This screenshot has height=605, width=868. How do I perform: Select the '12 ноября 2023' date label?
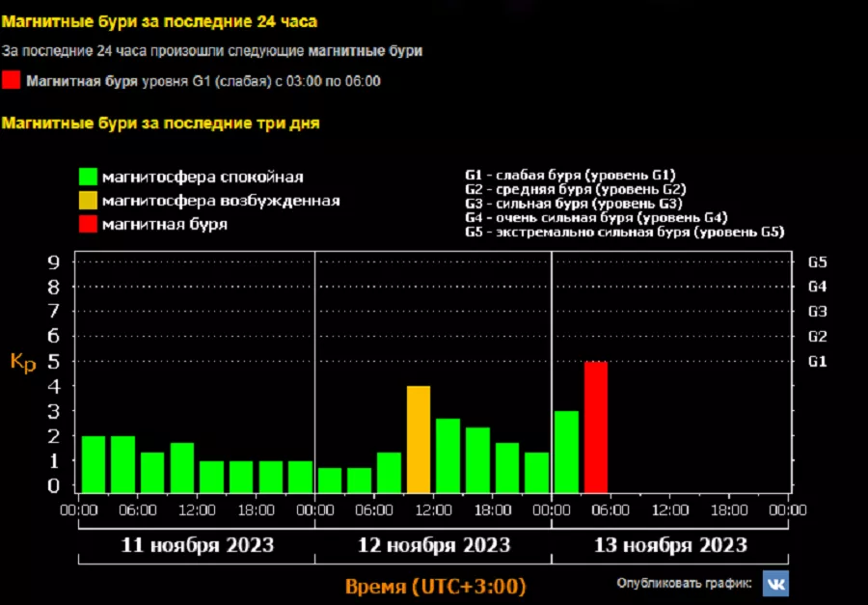433,545
